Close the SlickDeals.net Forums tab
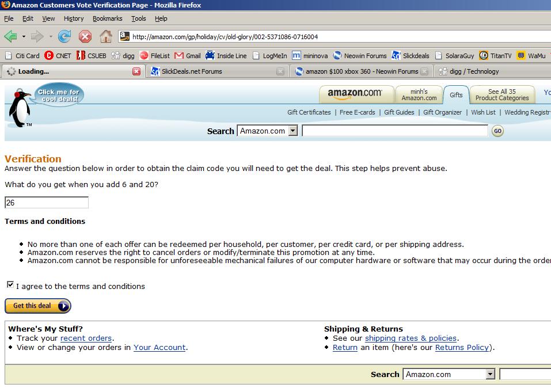Viewport: 551px width, 392px height. pyautogui.click(x=280, y=71)
